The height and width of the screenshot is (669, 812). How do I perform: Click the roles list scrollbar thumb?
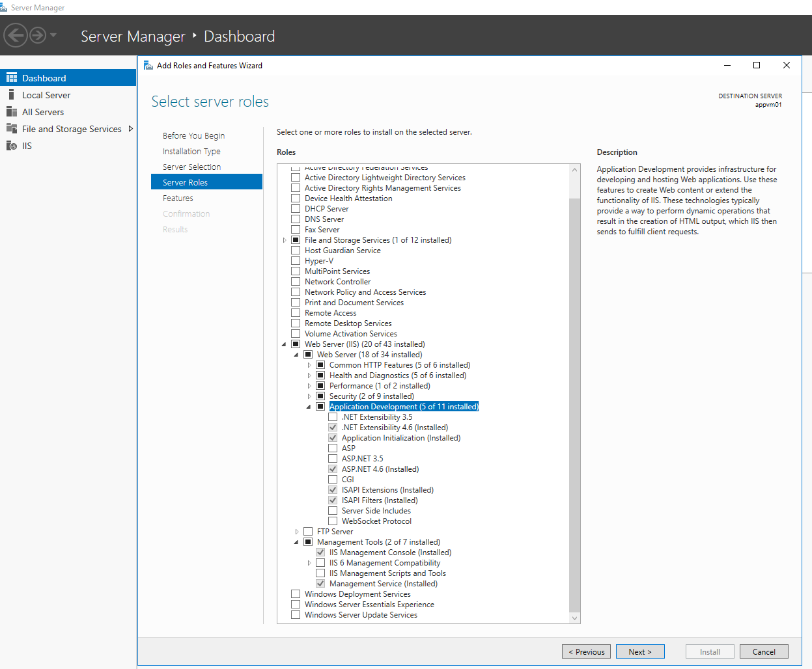point(574,405)
